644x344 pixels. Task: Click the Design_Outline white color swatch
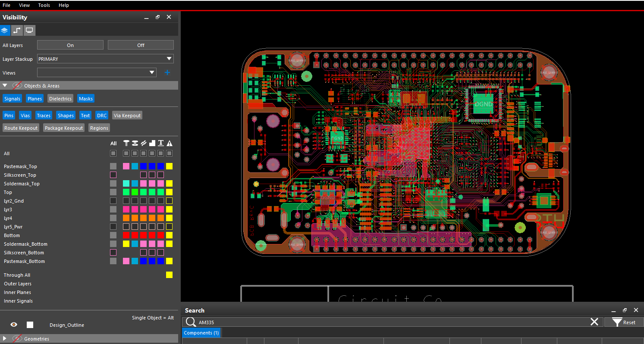[30, 325]
